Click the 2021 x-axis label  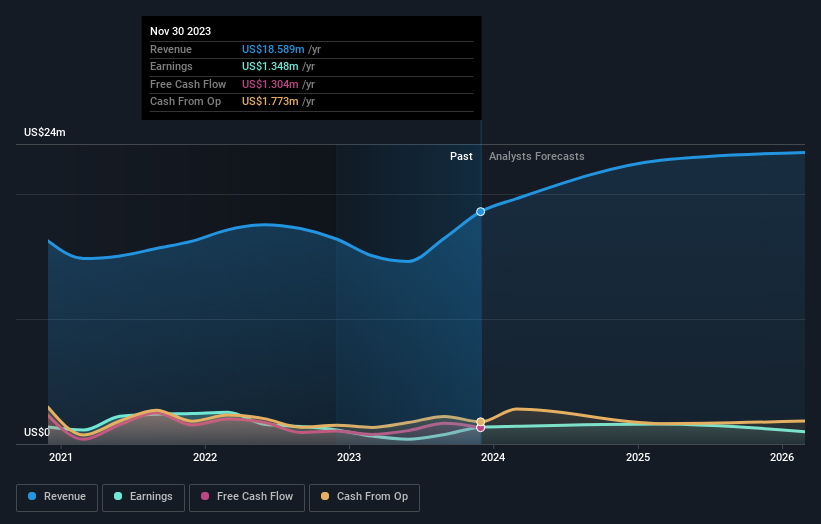(61, 457)
